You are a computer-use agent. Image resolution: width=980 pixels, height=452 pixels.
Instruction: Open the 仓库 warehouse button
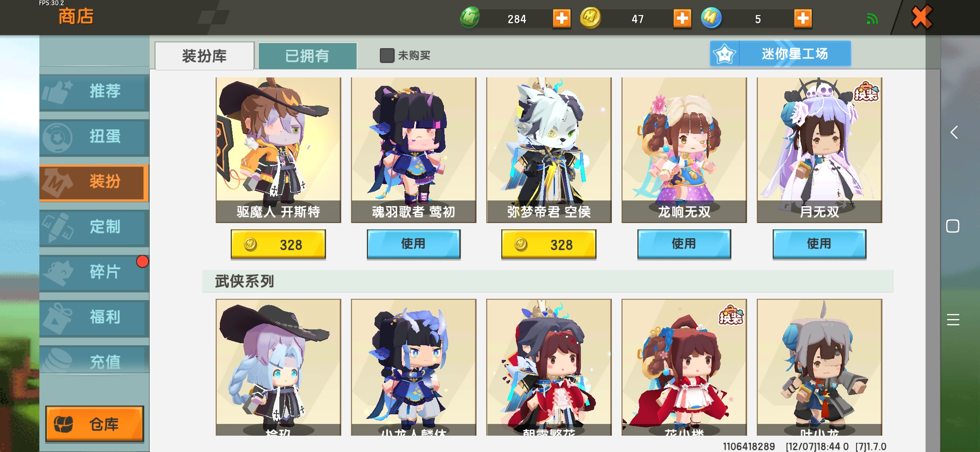[x=95, y=424]
